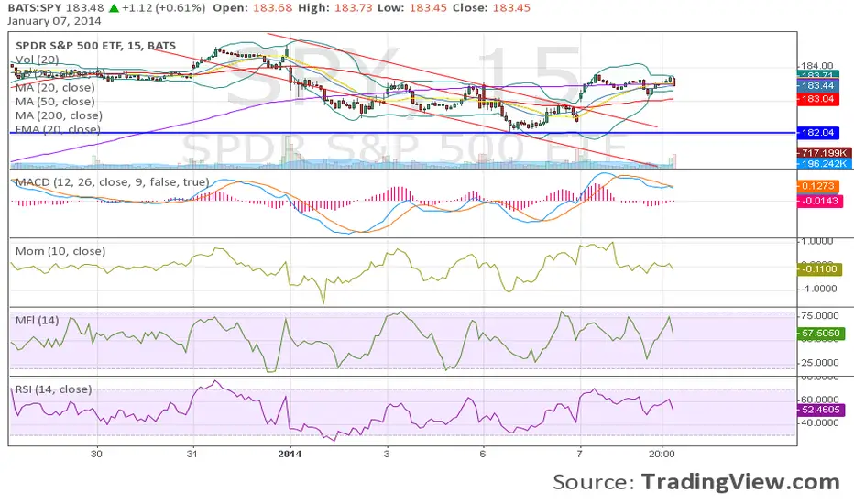Click the dark blue 182.04 price tag

(818, 132)
